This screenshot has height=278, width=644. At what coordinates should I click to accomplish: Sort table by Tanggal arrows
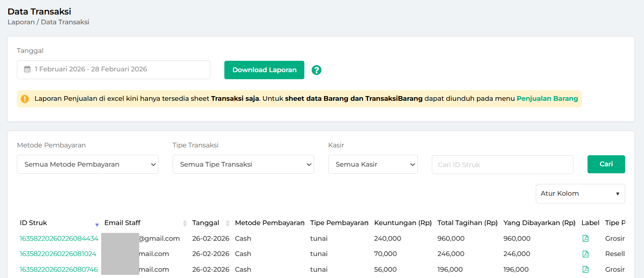(x=227, y=223)
